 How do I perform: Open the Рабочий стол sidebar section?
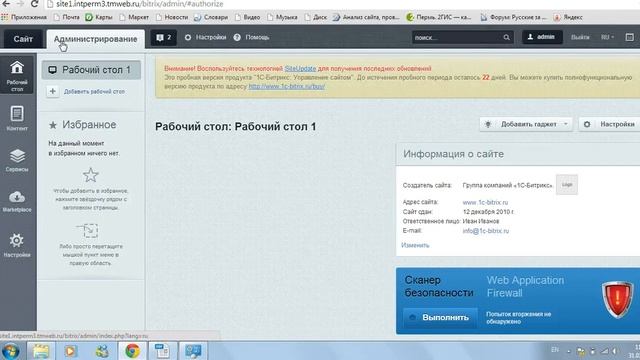click(x=17, y=76)
